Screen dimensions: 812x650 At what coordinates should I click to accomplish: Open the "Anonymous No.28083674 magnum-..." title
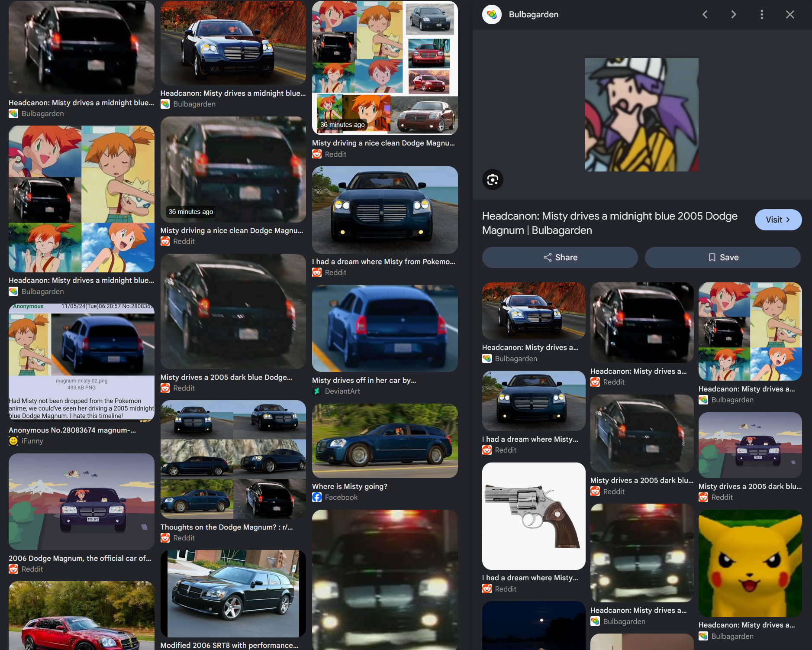72,430
